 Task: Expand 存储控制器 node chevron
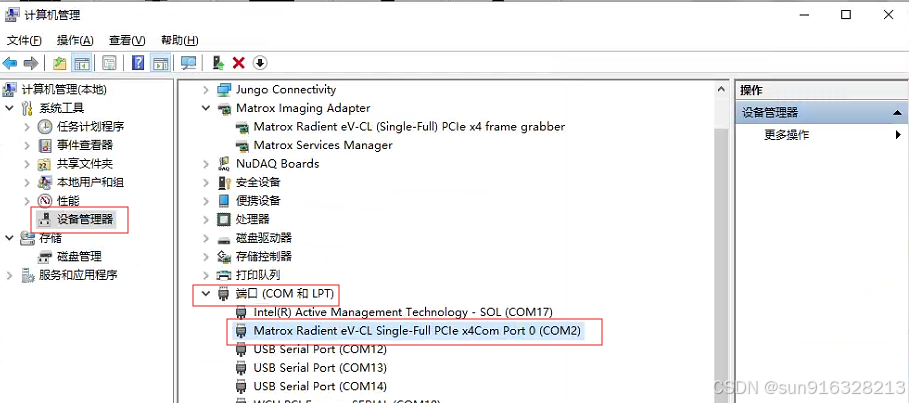[x=205, y=256]
